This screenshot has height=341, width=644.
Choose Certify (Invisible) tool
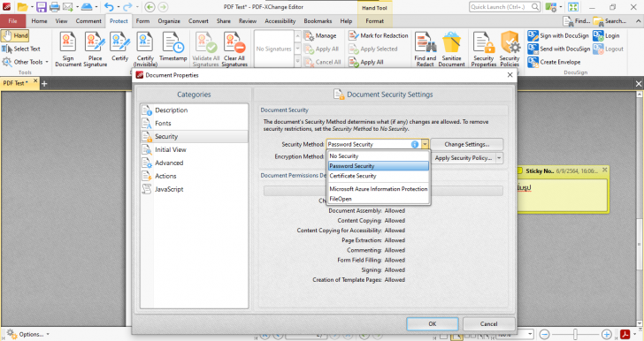click(145, 49)
